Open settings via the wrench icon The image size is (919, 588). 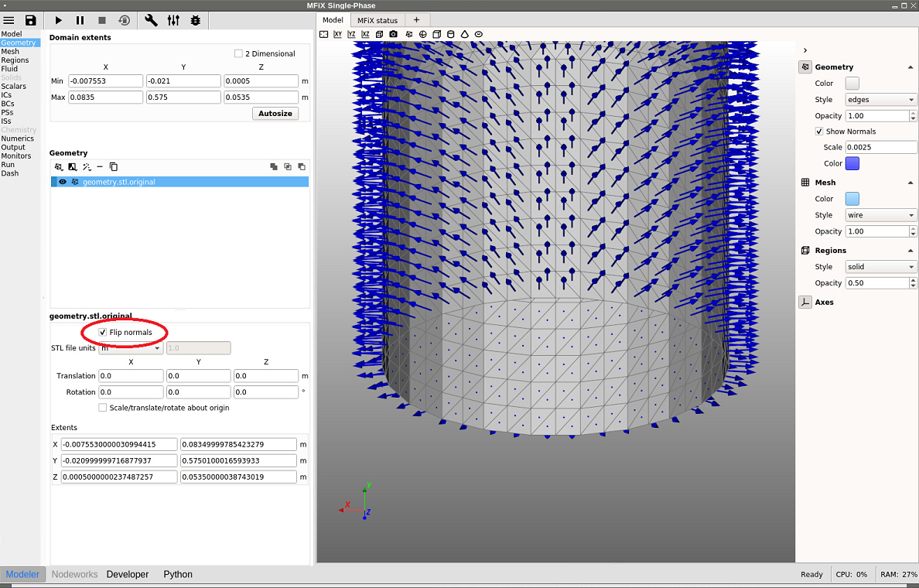[x=151, y=20]
